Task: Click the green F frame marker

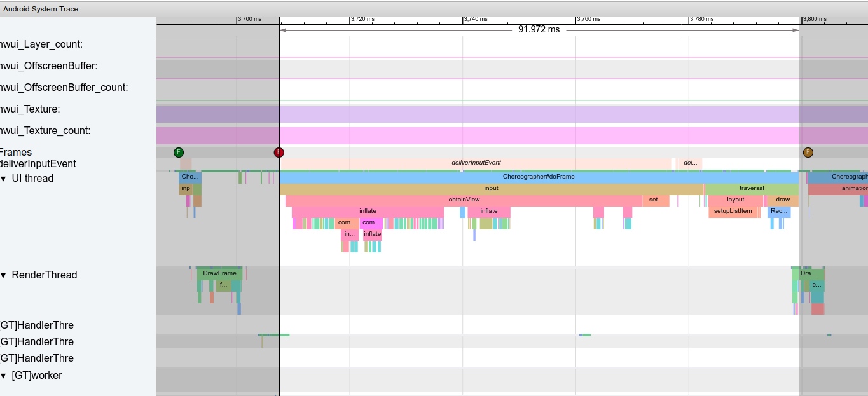Action: coord(178,153)
